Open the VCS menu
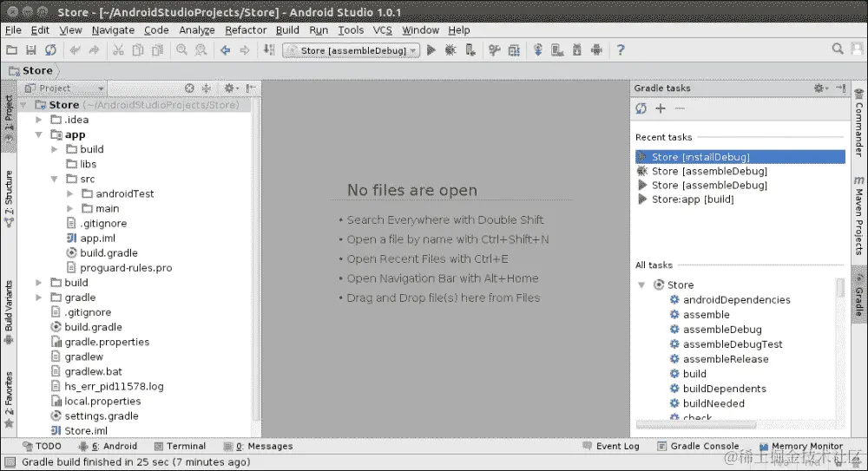Image resolution: width=868 pixels, height=471 pixels. pyautogui.click(x=382, y=29)
